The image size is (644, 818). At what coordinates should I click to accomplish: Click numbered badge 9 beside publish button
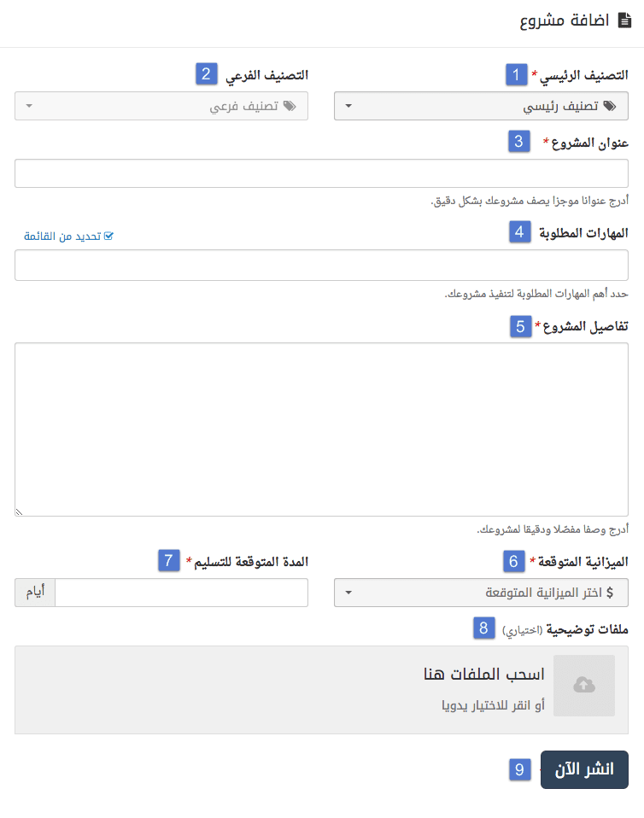point(520,769)
